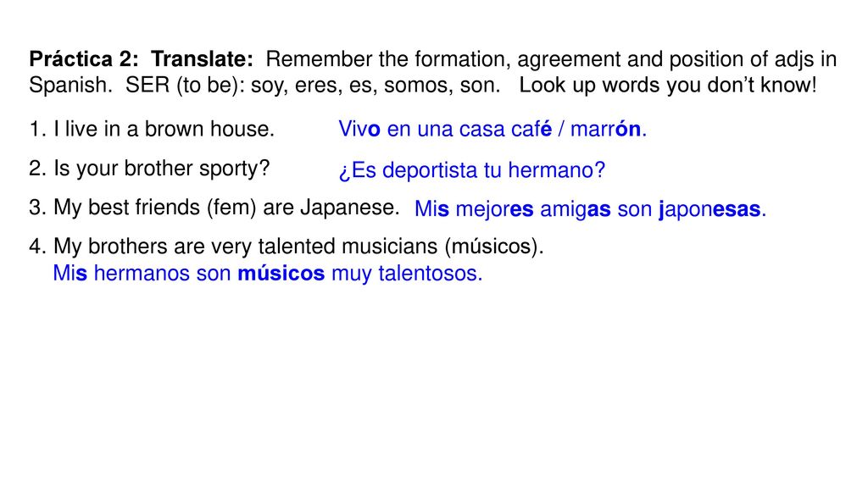Select the word 'marrón' in answer one
The width and height of the screenshot is (868, 488).
pyautogui.click(x=605, y=129)
